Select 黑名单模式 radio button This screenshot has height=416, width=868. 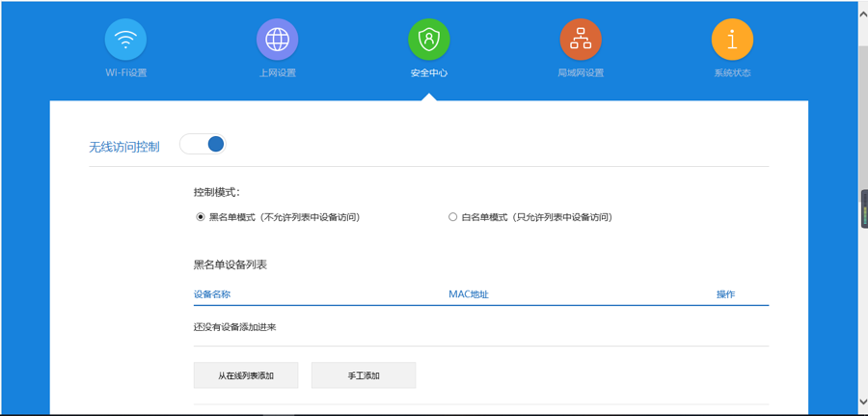[201, 218]
